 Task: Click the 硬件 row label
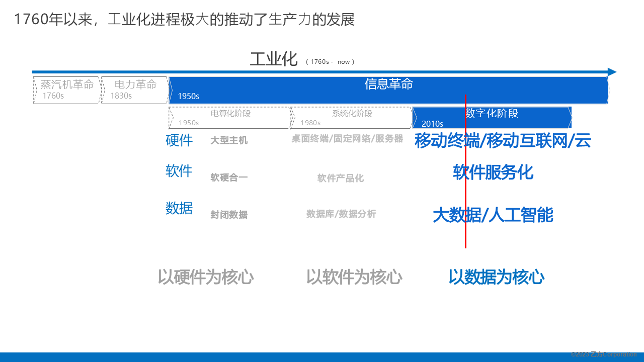click(179, 140)
